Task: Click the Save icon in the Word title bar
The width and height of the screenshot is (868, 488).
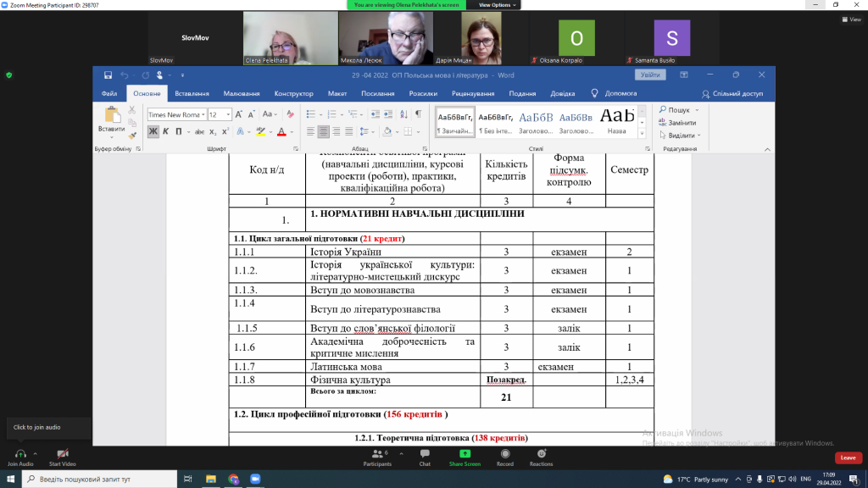Action: [108, 75]
